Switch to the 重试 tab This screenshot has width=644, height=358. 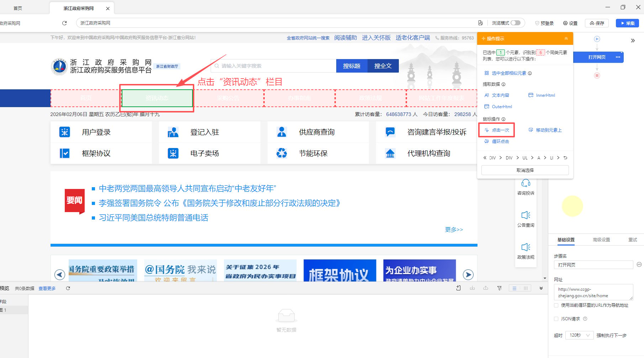(x=633, y=240)
